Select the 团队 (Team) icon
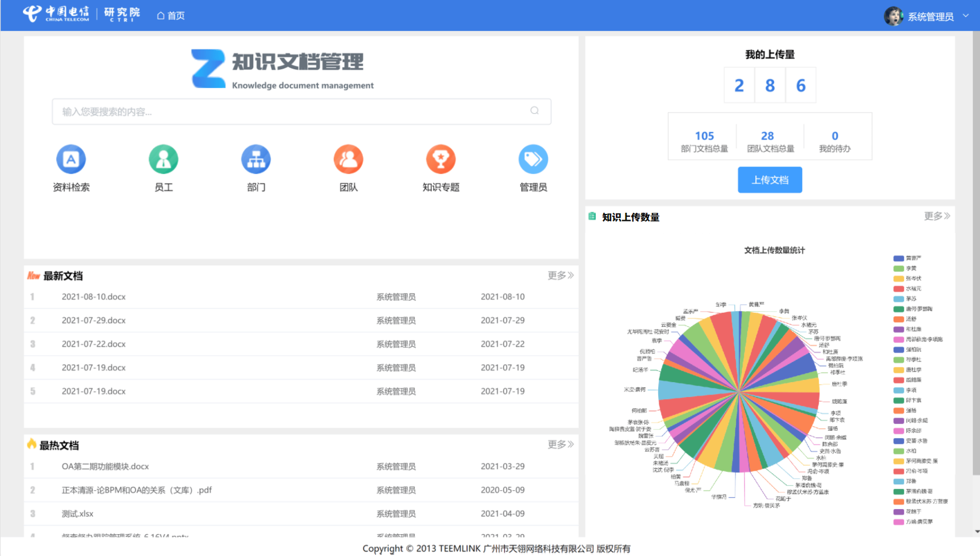Viewport: 980px width, 556px height. (x=348, y=159)
